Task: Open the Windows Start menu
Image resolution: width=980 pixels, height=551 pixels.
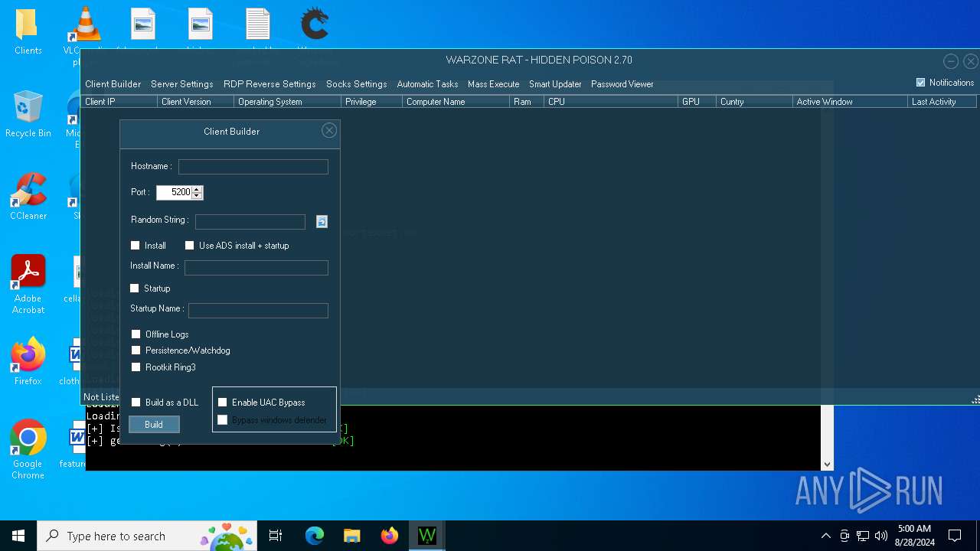Action: pos(18,536)
